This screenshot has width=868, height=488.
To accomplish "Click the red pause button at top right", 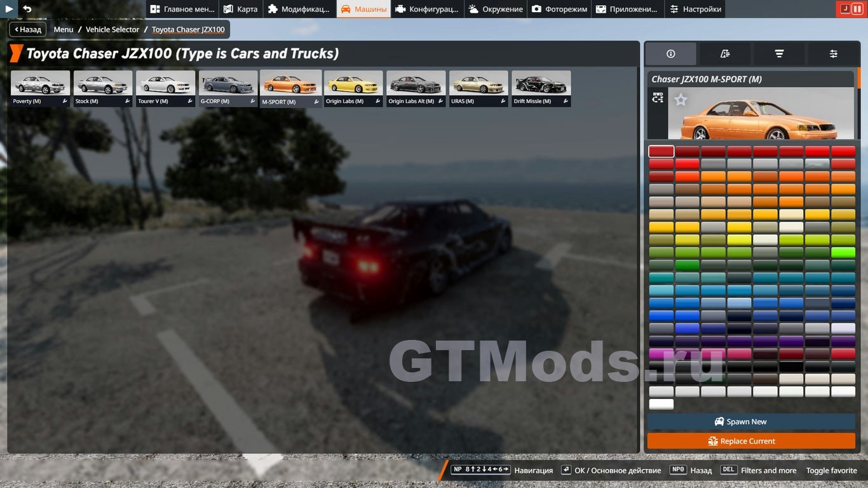I will (x=857, y=9).
